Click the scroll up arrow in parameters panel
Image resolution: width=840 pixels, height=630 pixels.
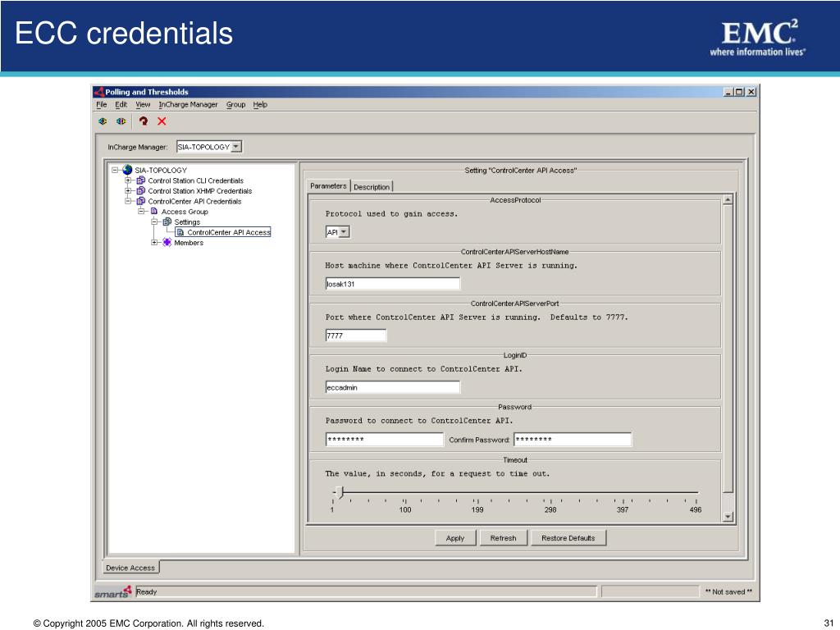click(x=728, y=200)
